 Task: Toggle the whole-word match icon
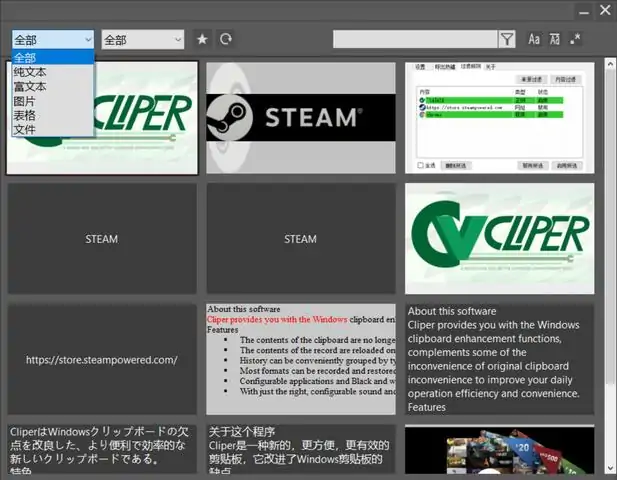click(x=555, y=39)
